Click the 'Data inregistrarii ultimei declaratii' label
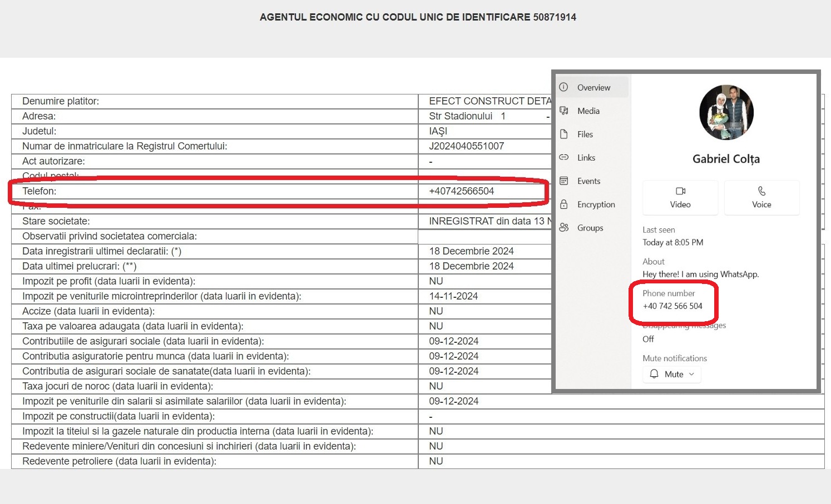The width and height of the screenshot is (831, 504). click(102, 251)
